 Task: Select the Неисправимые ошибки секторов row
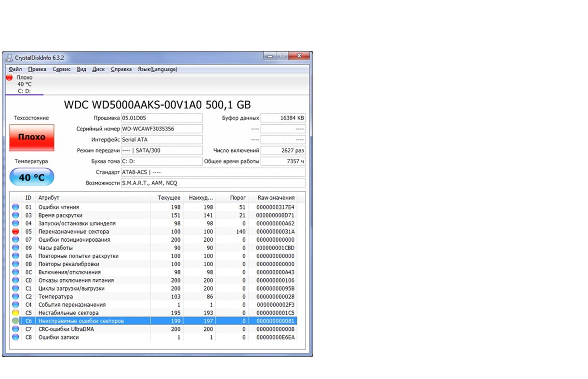pyautogui.click(x=154, y=321)
